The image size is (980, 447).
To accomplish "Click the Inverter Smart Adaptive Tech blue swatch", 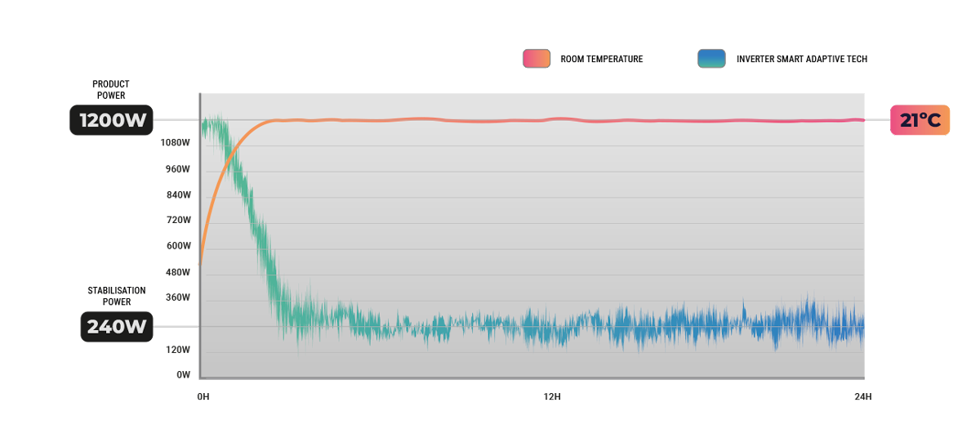I will [x=711, y=59].
